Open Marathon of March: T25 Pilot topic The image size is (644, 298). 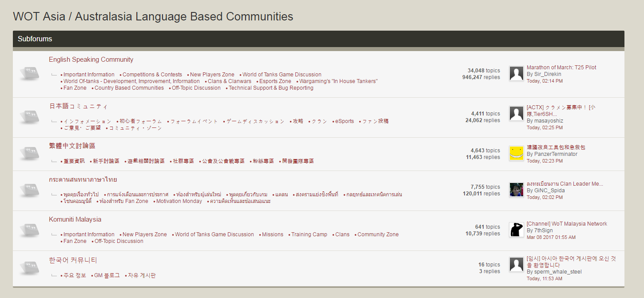[561, 68]
